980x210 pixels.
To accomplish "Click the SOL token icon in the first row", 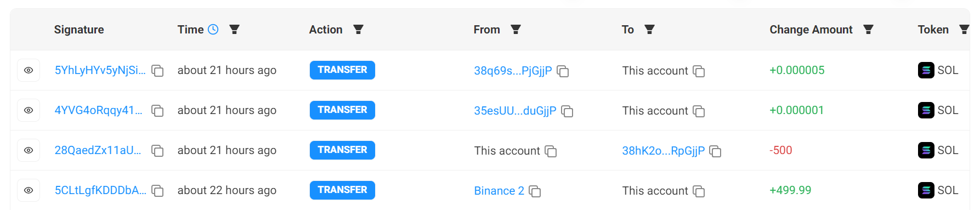I will pos(926,70).
